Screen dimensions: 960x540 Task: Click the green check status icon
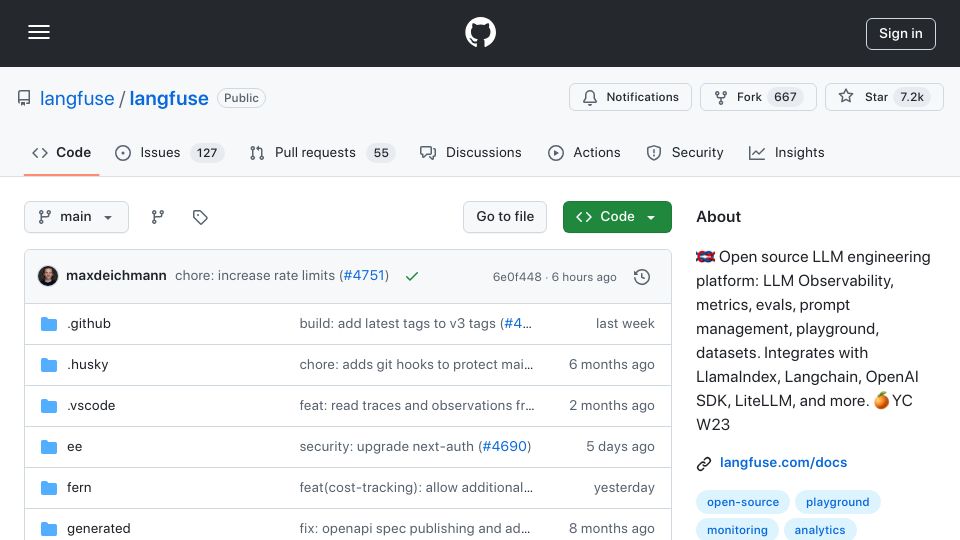pos(412,276)
